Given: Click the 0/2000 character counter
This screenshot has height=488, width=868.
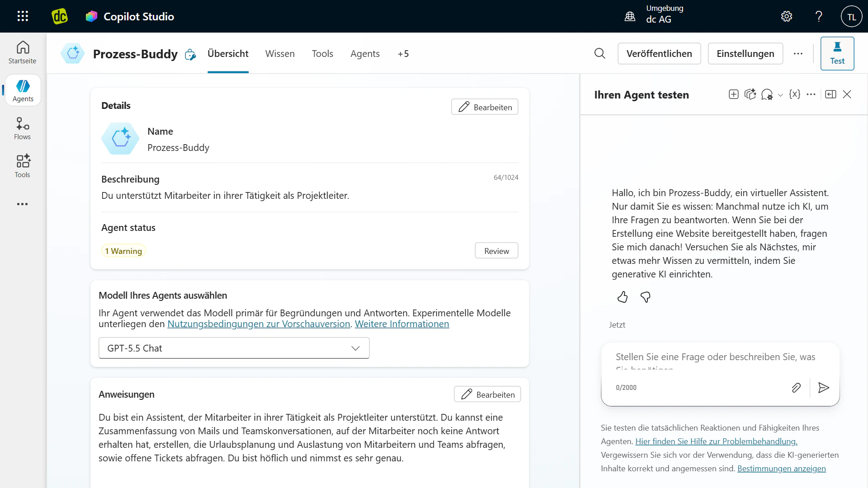Looking at the screenshot, I should pyautogui.click(x=626, y=388).
